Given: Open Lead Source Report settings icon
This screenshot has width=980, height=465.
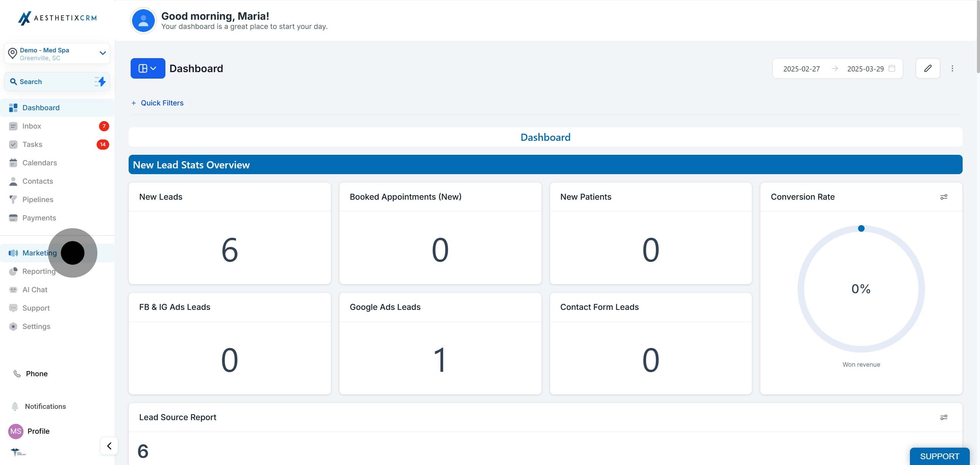Looking at the screenshot, I should [x=944, y=417].
